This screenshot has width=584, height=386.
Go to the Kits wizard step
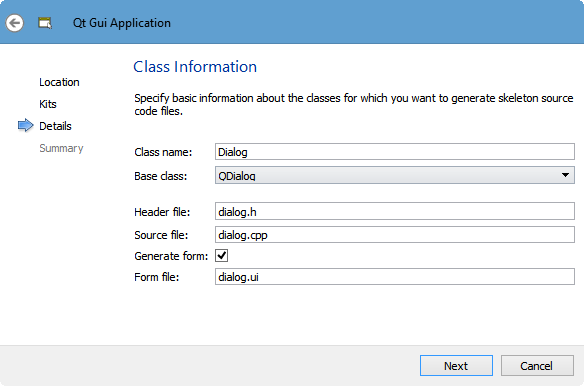(x=48, y=104)
